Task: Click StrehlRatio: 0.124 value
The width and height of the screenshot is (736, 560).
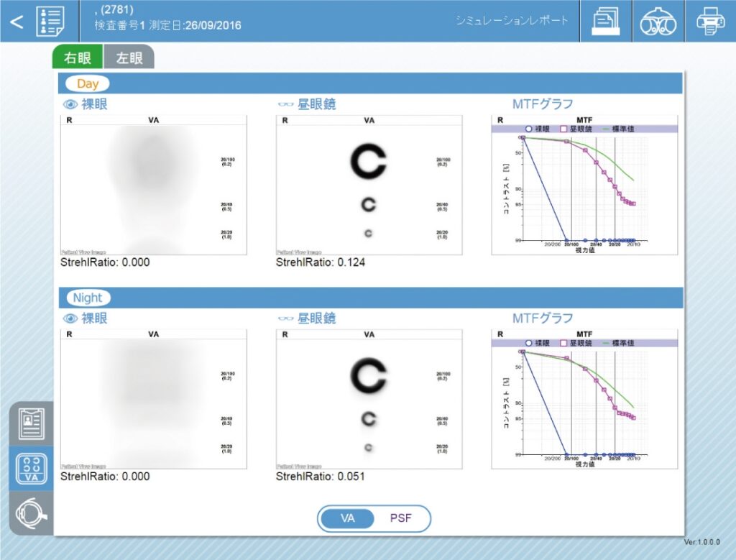Action: click(321, 262)
